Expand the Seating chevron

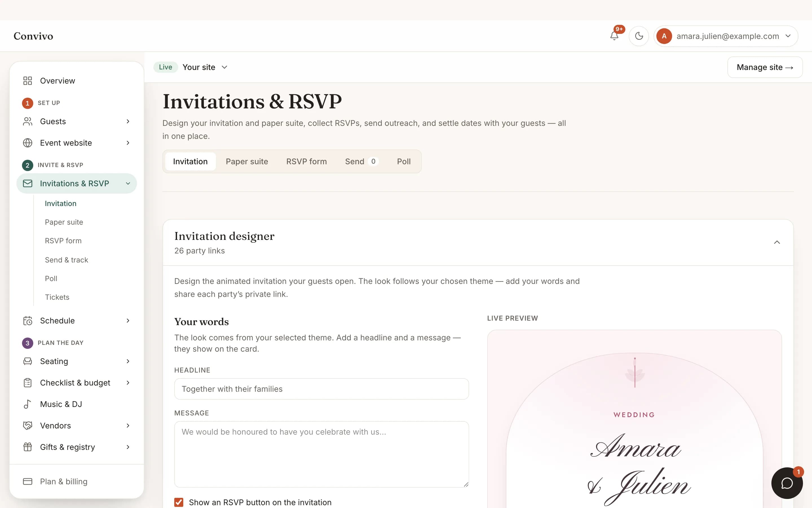click(128, 361)
